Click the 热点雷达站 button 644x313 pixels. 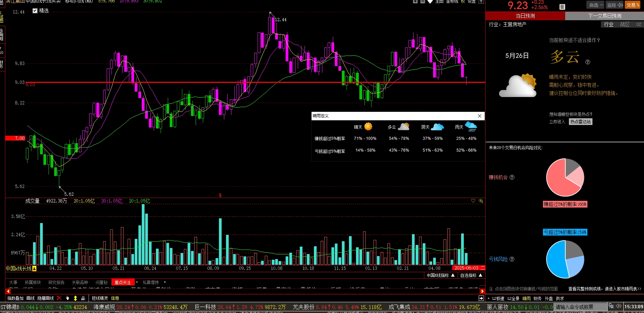click(581, 122)
